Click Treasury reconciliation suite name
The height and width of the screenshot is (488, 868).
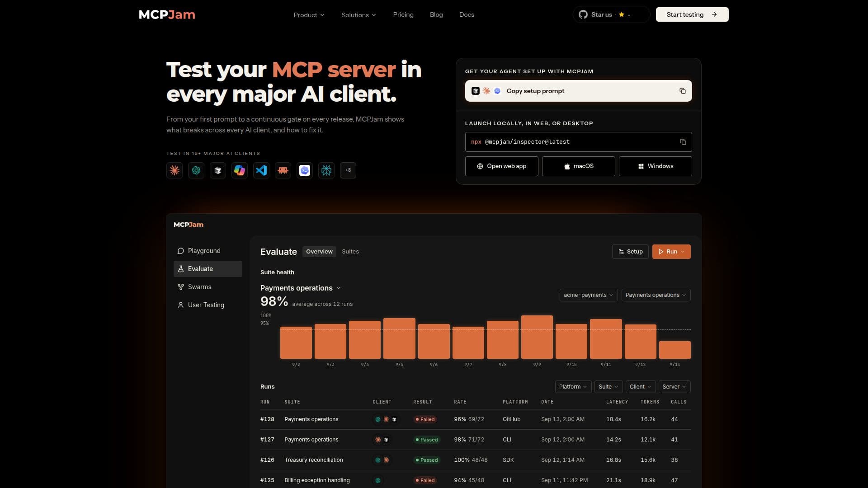314,460
